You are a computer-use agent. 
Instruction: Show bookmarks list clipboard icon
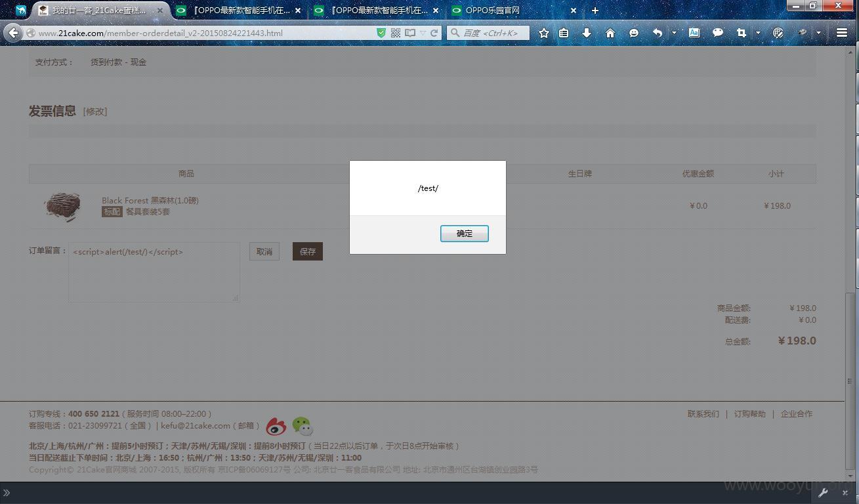pos(564,33)
